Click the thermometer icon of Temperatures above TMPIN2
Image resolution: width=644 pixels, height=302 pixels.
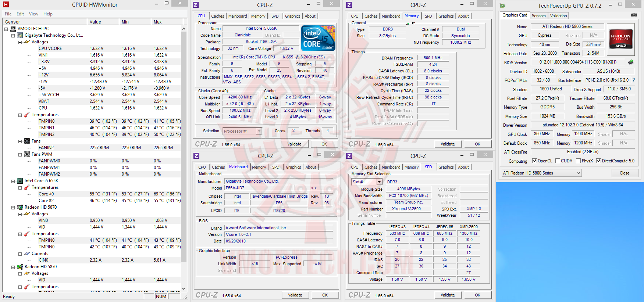[27, 115]
